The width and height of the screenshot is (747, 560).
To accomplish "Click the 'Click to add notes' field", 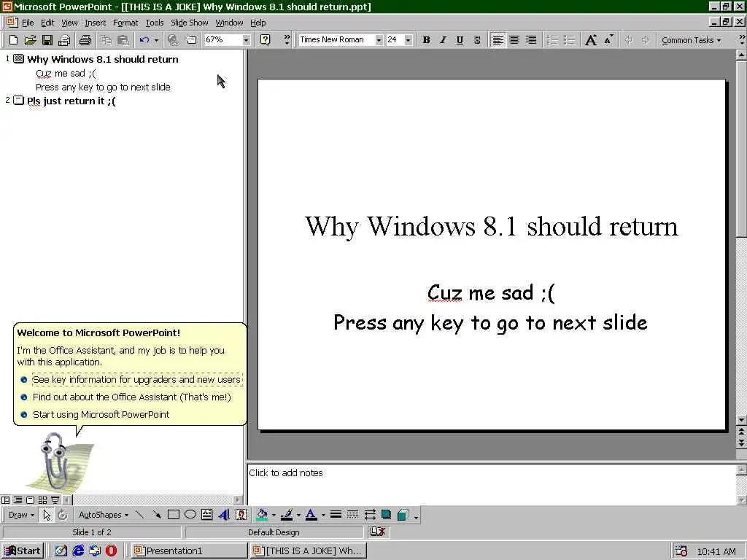I will [491, 485].
